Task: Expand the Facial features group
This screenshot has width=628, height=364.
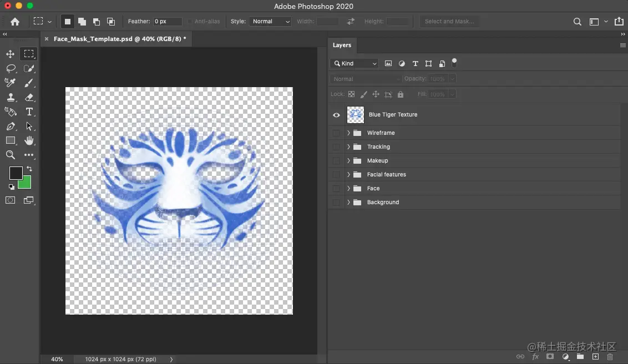Action: (348, 175)
